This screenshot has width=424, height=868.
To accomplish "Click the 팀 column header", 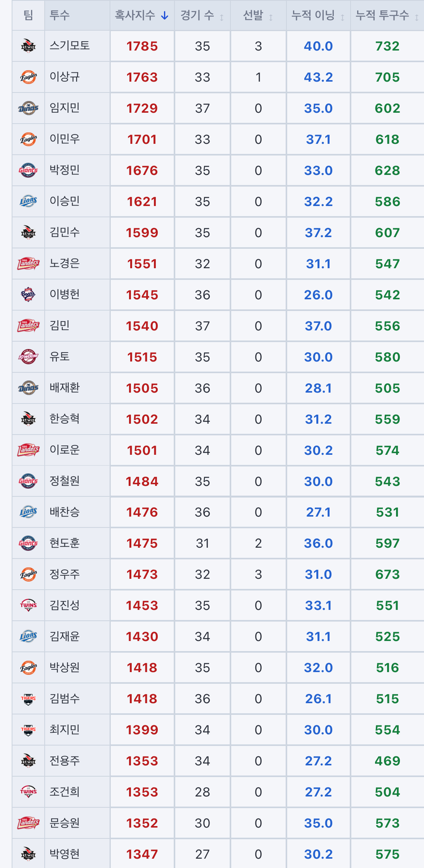I will pos(28,16).
